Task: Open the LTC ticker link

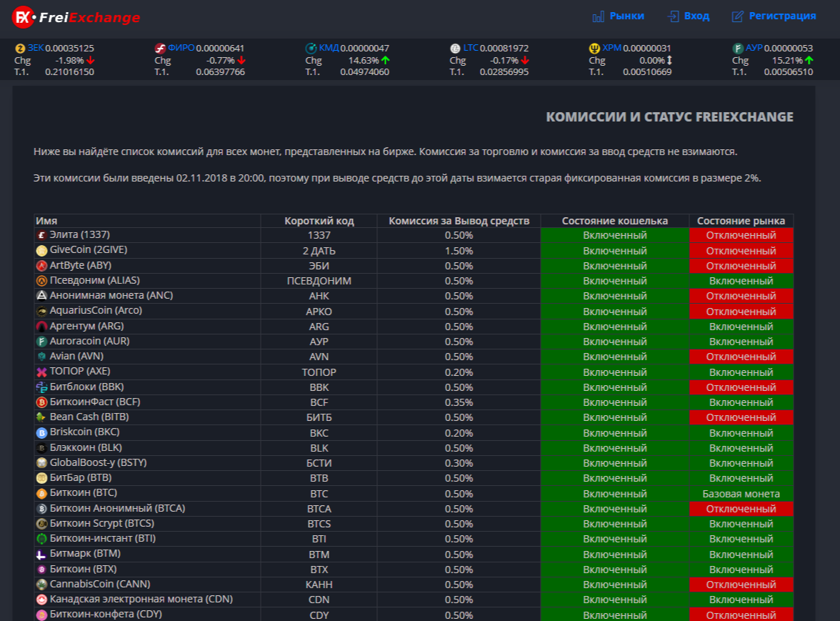Action: pos(470,48)
